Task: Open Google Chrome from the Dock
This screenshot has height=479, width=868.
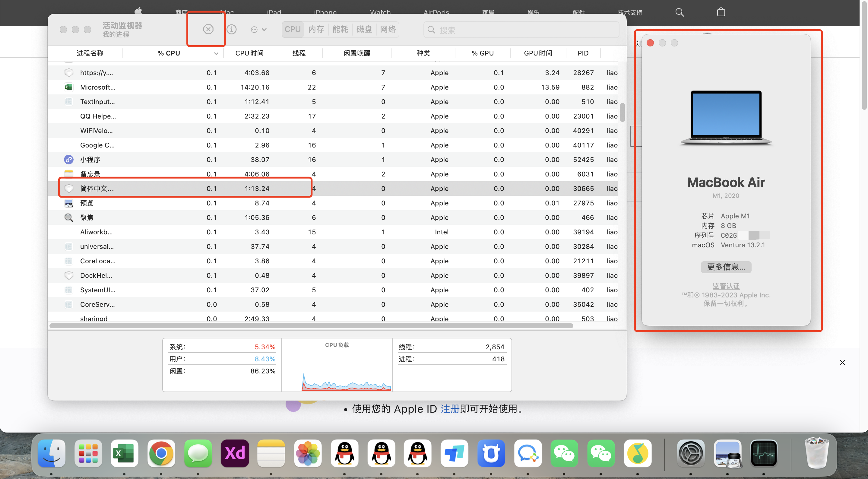Action: click(x=161, y=453)
